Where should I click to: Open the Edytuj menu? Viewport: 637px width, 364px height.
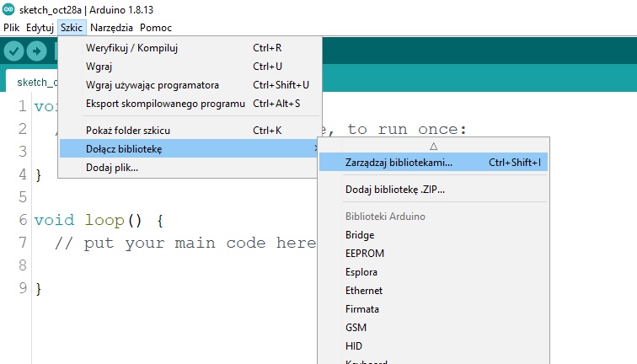tap(40, 27)
